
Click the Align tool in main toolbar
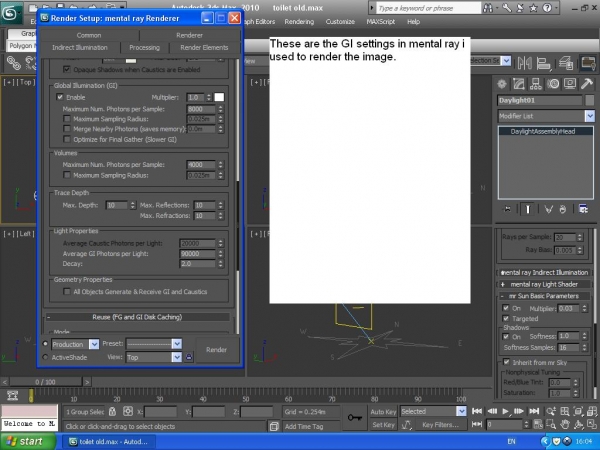coord(543,63)
